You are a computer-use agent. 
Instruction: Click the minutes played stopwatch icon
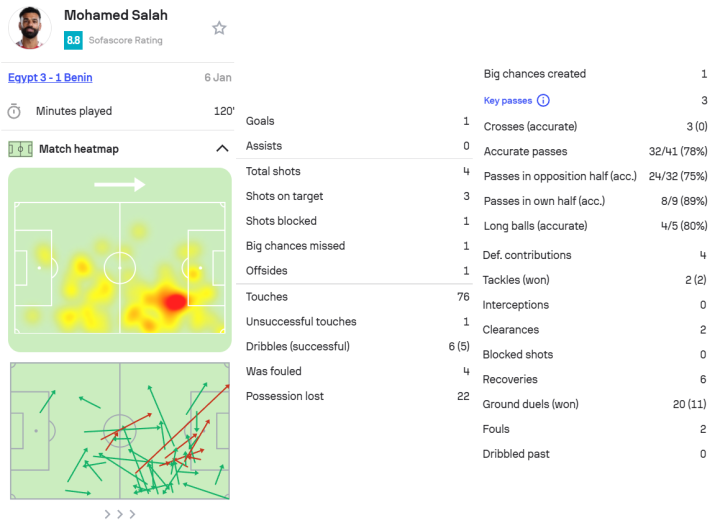(14, 111)
